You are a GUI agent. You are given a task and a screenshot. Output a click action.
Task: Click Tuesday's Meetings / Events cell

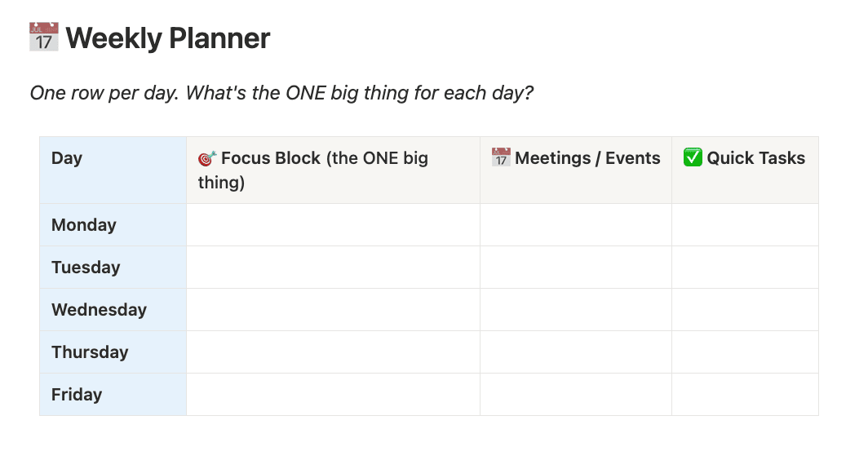575,268
